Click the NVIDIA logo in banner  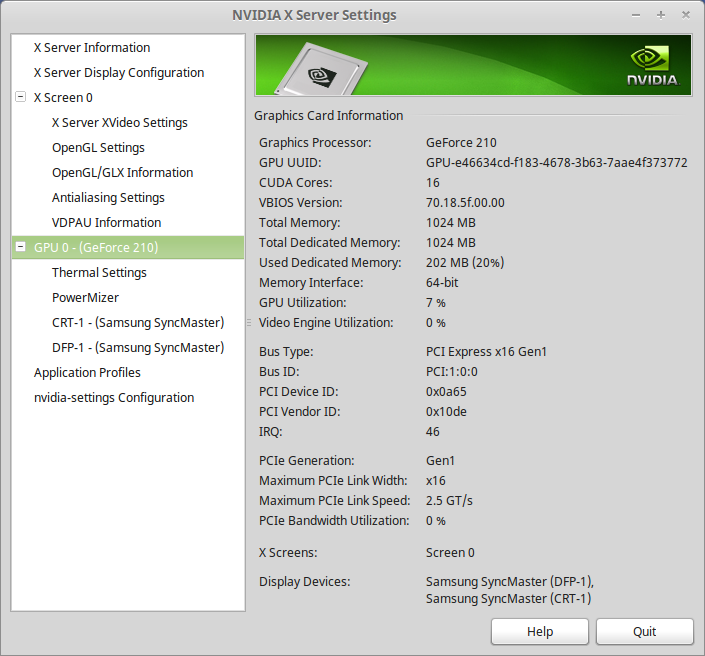(653, 66)
